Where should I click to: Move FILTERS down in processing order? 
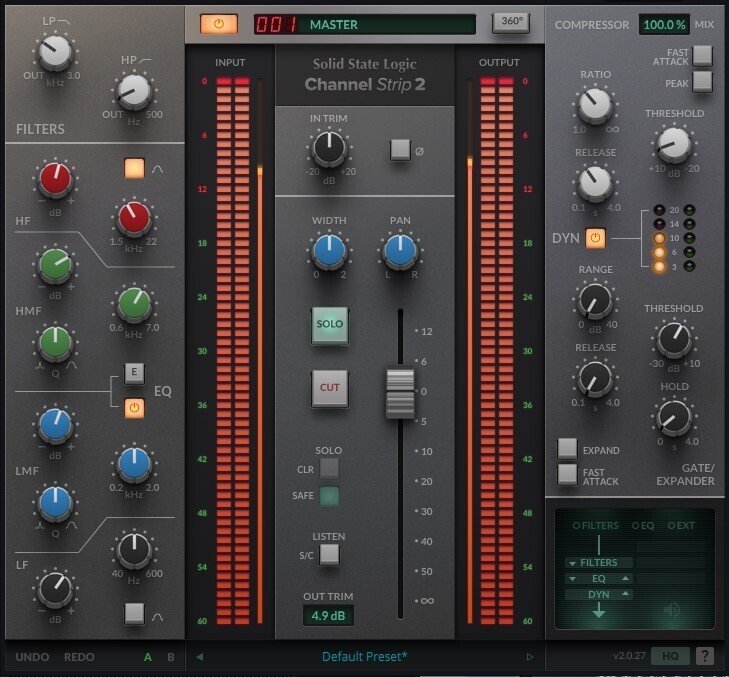pos(572,563)
